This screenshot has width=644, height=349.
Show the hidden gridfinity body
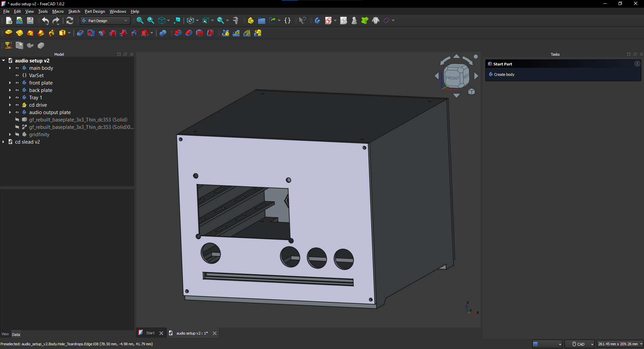[x=17, y=135]
